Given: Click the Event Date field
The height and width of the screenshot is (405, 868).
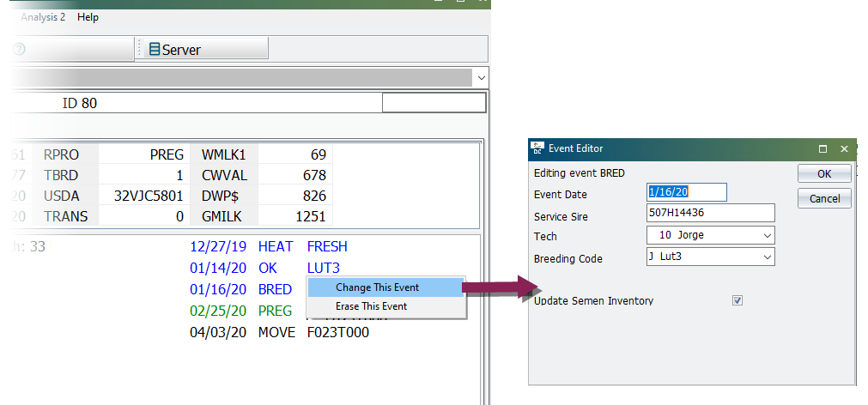Looking at the screenshot, I should (x=687, y=192).
